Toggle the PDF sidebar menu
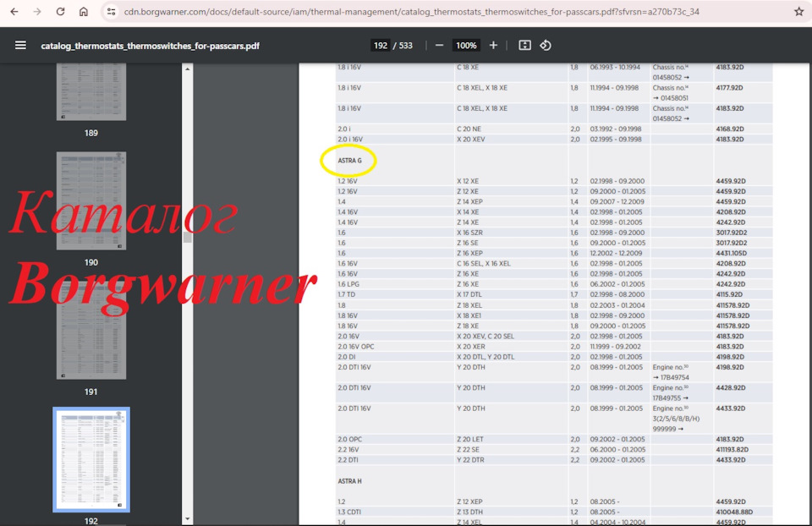Image resolution: width=812 pixels, height=526 pixels. click(x=20, y=46)
